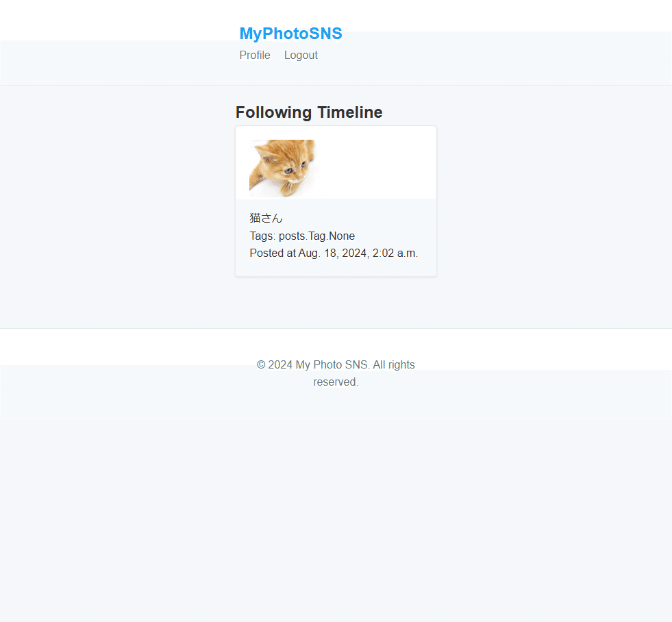Click the word Timeline in the heading

(x=350, y=112)
